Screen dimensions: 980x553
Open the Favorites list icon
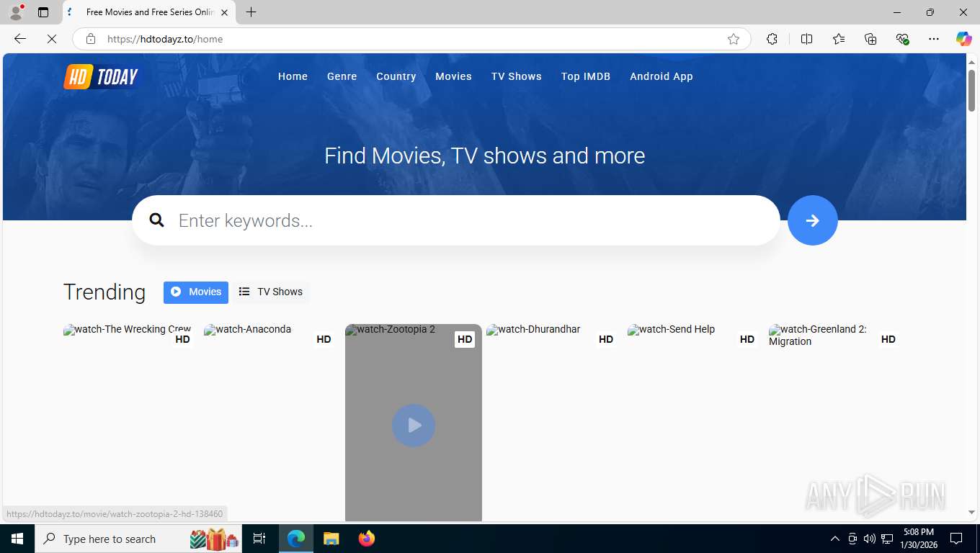tap(839, 39)
